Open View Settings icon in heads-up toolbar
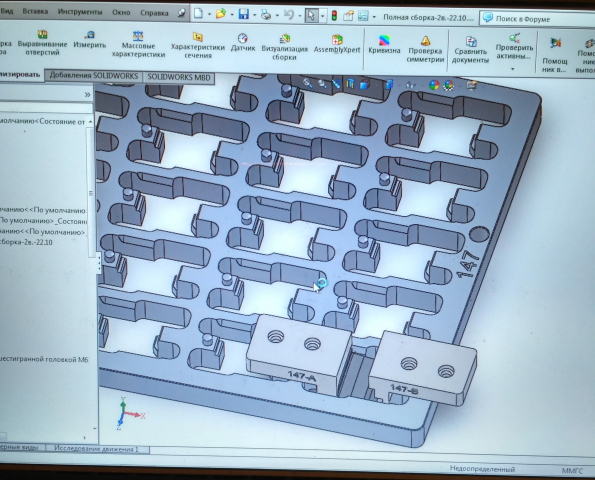Image resolution: width=595 pixels, height=480 pixels. (x=472, y=85)
